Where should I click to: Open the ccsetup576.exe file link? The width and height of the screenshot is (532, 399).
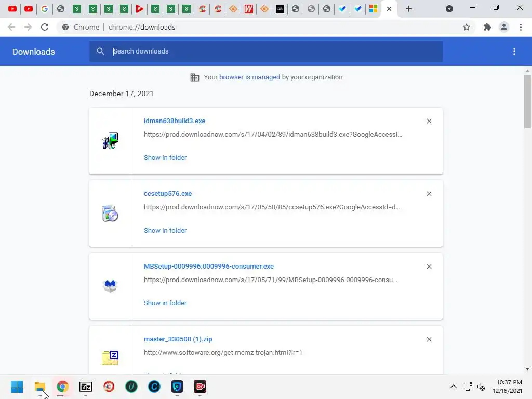pyautogui.click(x=168, y=194)
